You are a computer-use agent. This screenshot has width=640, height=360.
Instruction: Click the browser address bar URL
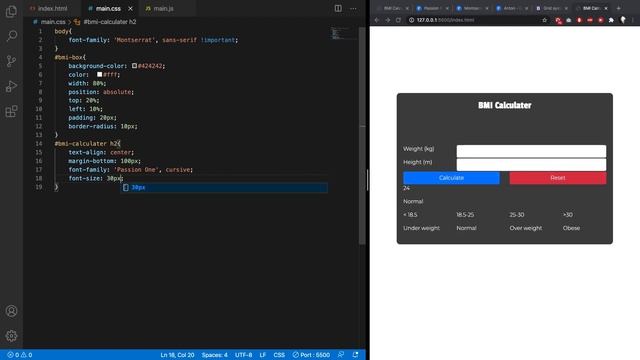tap(445, 20)
